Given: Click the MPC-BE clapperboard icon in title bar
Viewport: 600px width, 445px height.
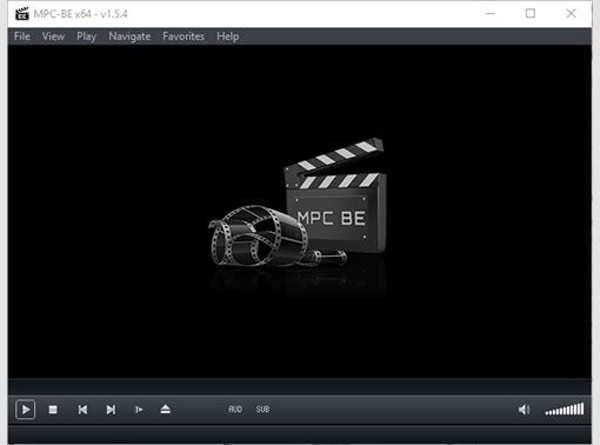Looking at the screenshot, I should pyautogui.click(x=22, y=14).
